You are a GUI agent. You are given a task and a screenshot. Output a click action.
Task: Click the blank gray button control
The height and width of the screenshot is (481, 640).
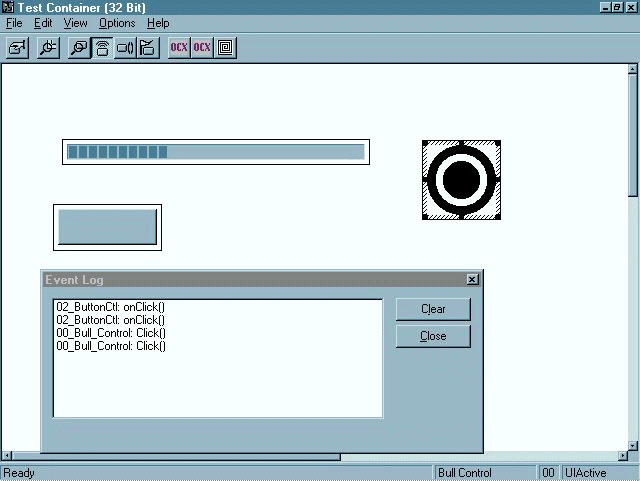pyautogui.click(x=107, y=227)
